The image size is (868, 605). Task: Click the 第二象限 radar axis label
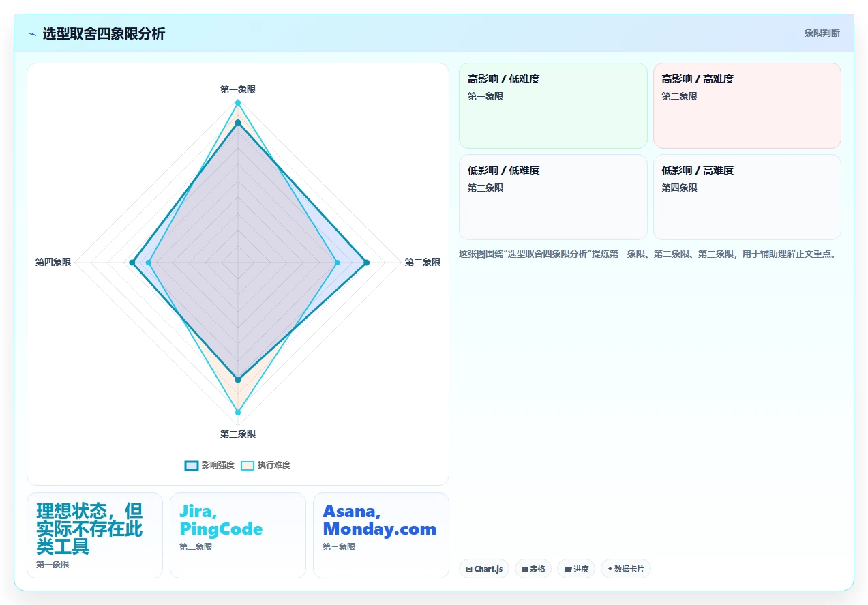tap(423, 262)
